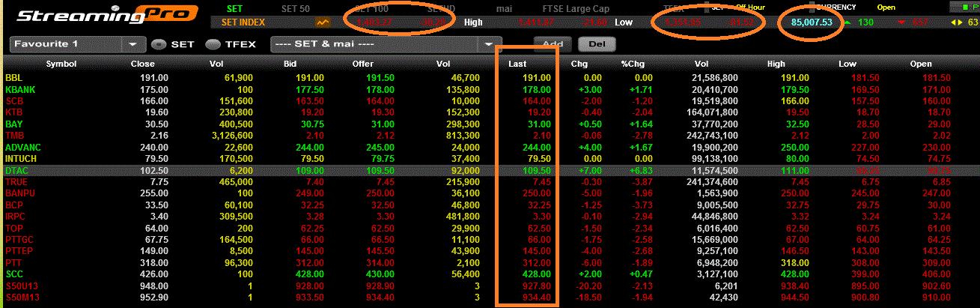Select the TMB symbol
This screenshot has width=980, height=308.
15,136
